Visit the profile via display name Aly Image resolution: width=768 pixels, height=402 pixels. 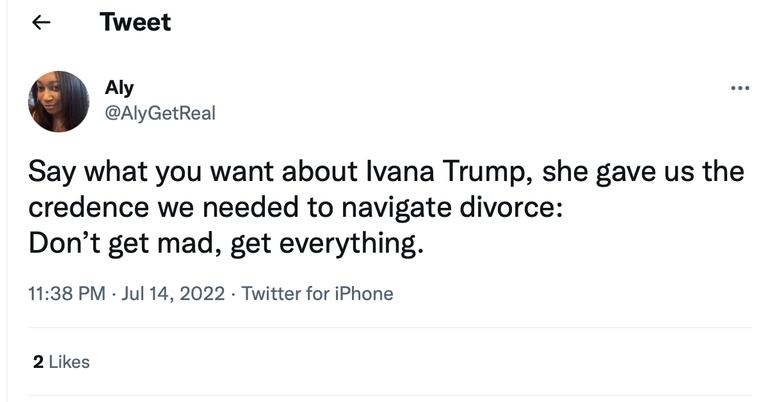coord(119,88)
